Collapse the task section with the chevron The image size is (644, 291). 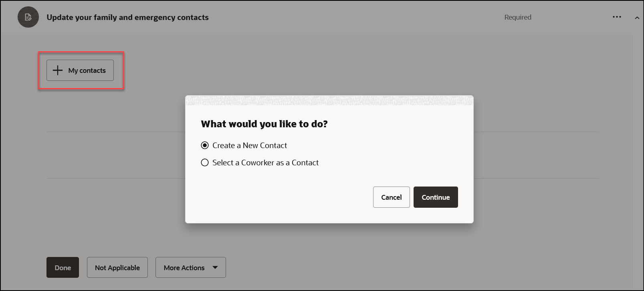pyautogui.click(x=637, y=18)
